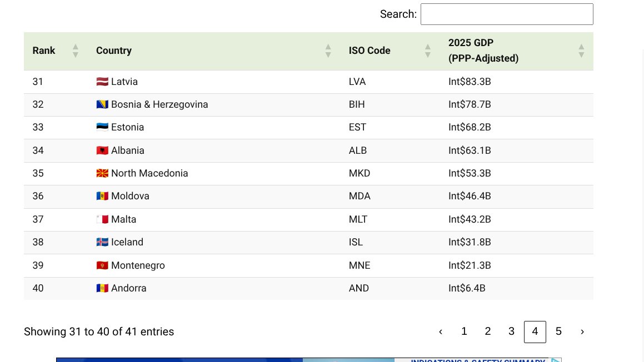Go to previous page arrow

(440, 331)
